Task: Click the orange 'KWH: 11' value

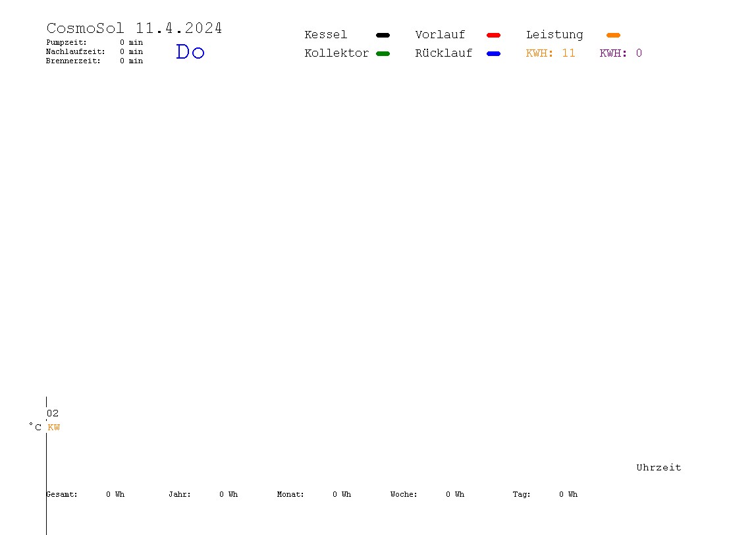Action: point(551,53)
